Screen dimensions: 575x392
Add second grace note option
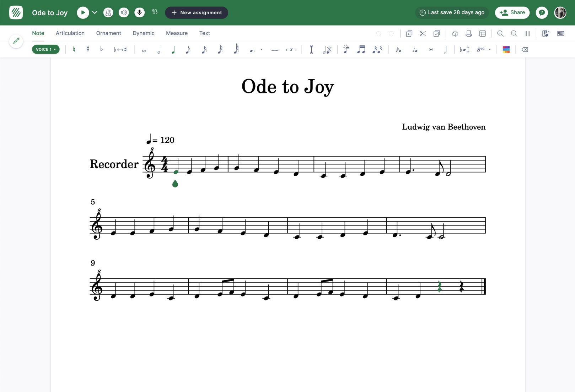[415, 50]
